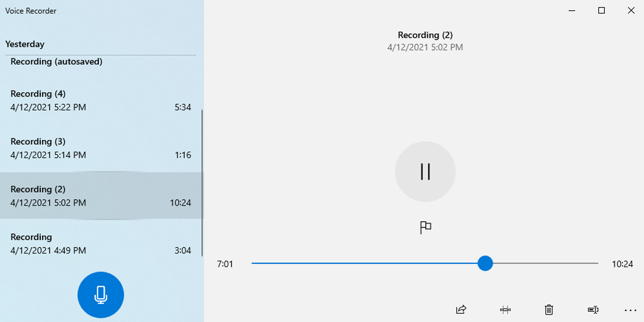Click the Recording (2) title heading

(x=426, y=35)
